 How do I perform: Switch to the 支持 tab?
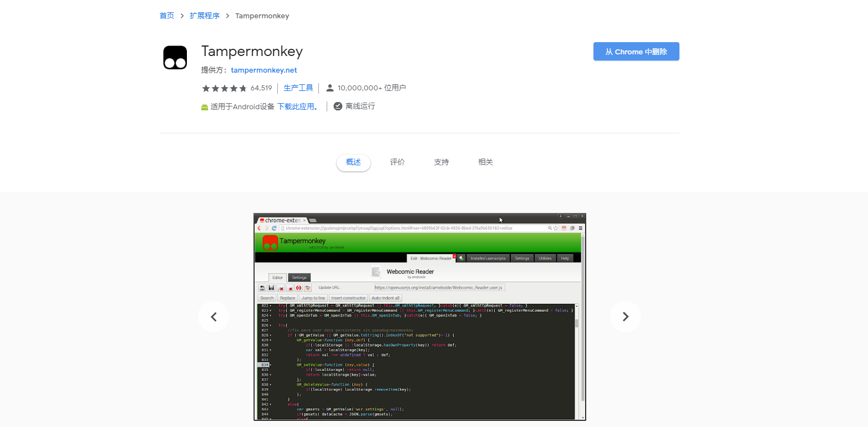441,162
